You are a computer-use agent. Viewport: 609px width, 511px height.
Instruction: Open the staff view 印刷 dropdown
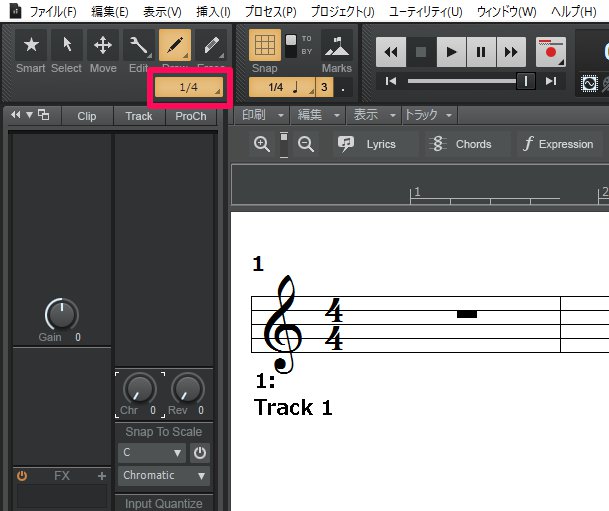click(263, 115)
